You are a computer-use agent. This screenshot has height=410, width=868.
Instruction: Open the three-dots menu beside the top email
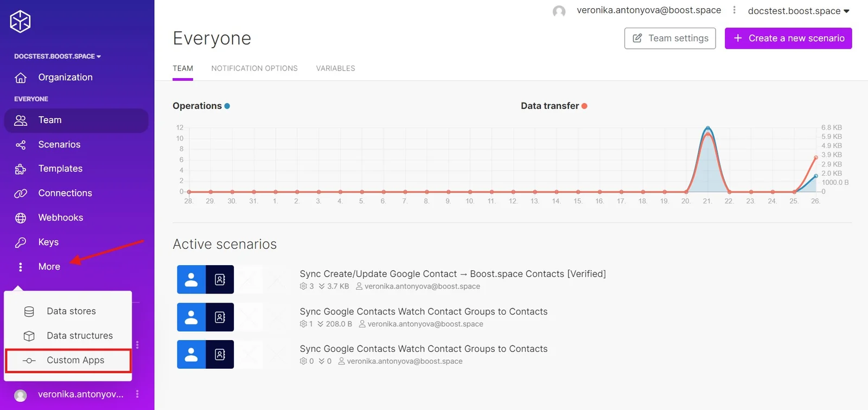735,10
